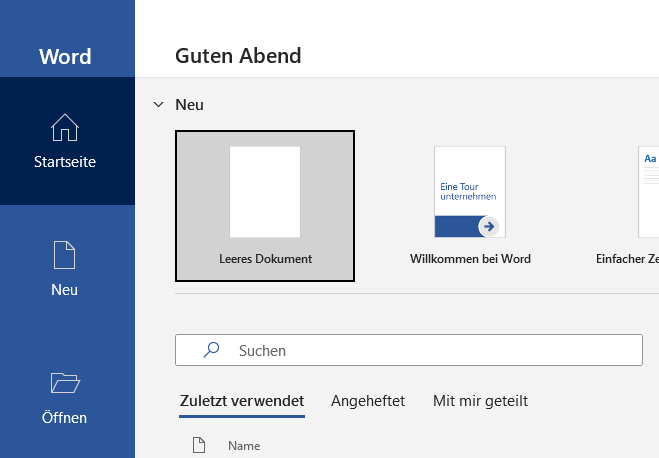Open the Mit mir geteilt tab
The width and height of the screenshot is (659, 458).
tap(480, 401)
